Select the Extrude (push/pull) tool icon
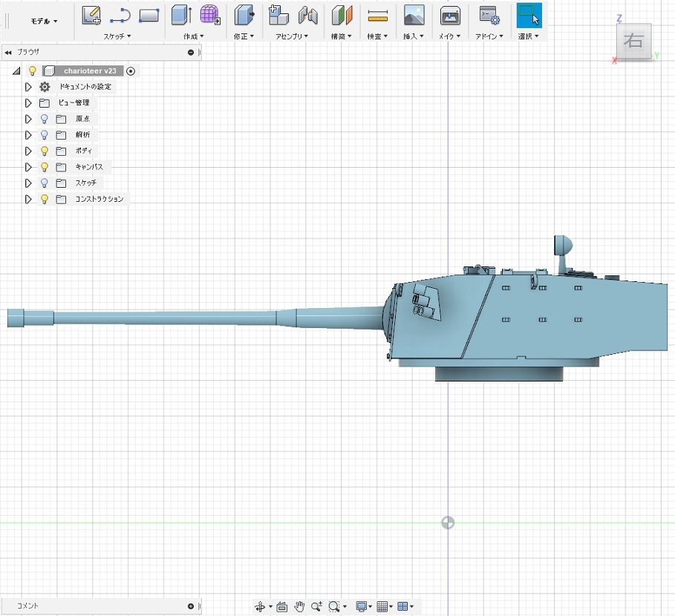The height and width of the screenshot is (616, 675). pyautogui.click(x=182, y=15)
